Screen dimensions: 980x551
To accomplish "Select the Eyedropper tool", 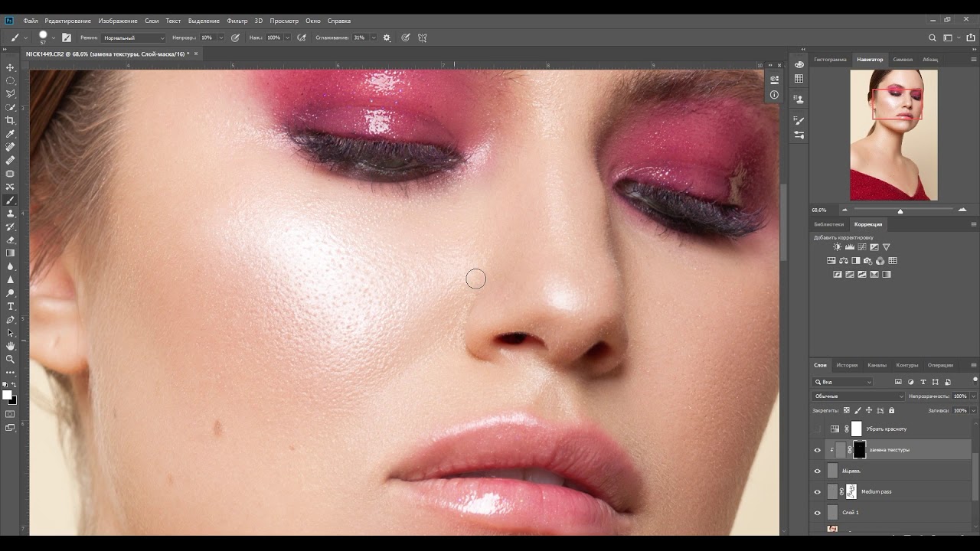I will click(x=11, y=134).
